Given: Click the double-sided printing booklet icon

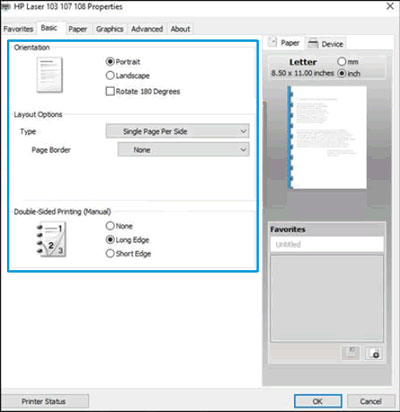Looking at the screenshot, I should coord(51,240).
